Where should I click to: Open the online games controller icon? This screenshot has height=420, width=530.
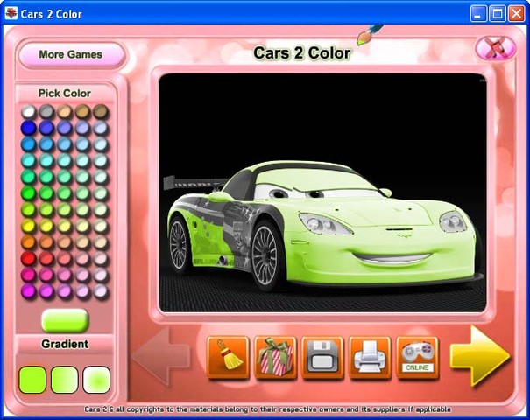(418, 358)
